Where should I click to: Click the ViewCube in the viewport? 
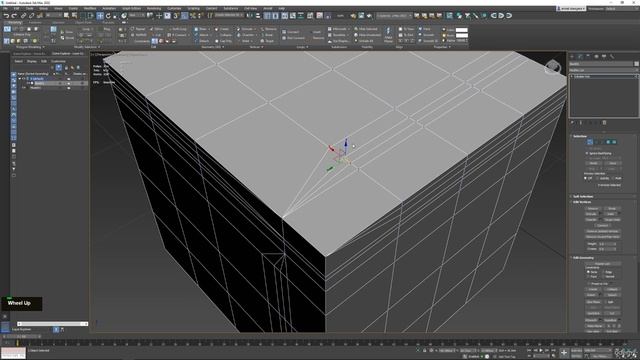[x=553, y=67]
